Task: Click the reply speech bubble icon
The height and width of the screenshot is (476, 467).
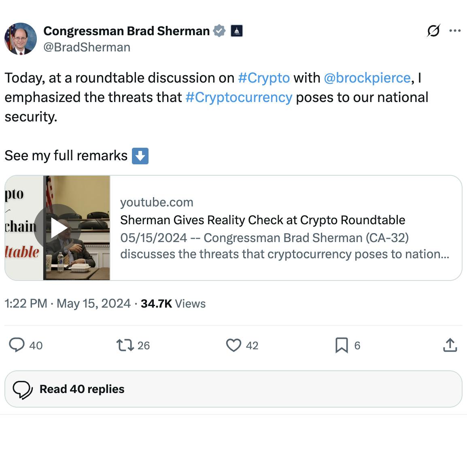Action: [x=17, y=345]
